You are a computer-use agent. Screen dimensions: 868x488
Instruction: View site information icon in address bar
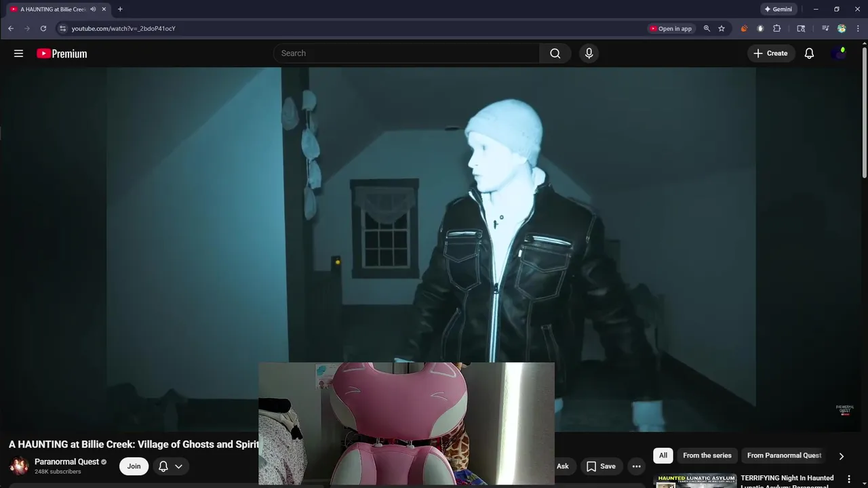(62, 28)
